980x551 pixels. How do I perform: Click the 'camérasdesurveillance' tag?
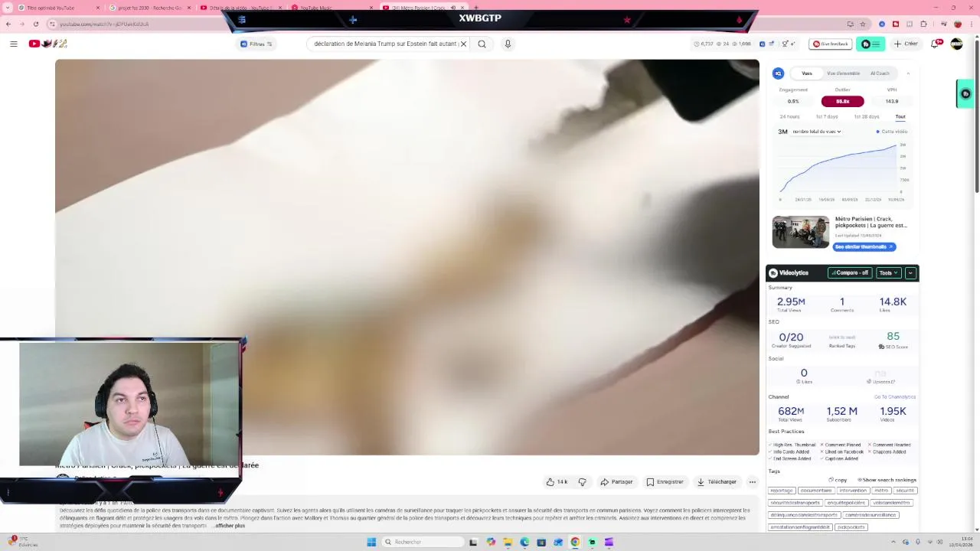(871, 515)
